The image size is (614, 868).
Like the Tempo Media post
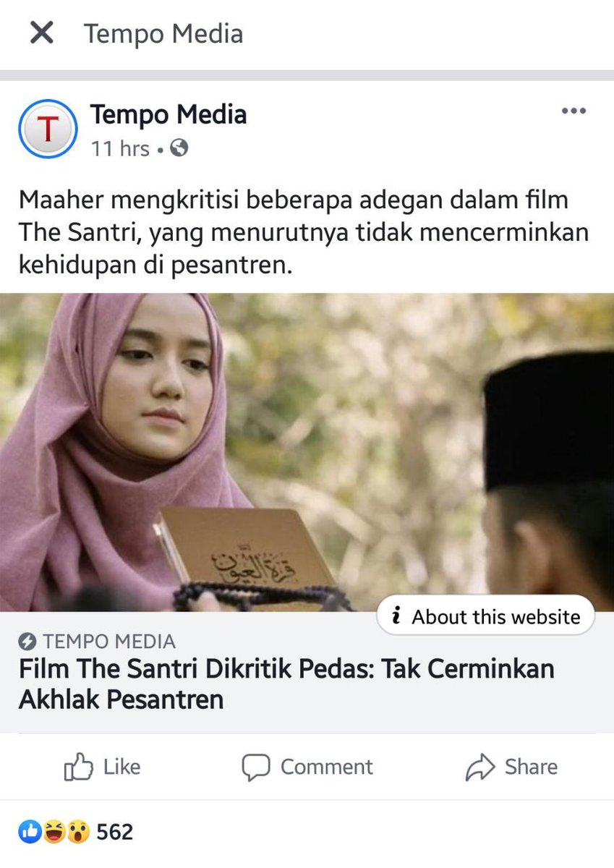[102, 767]
